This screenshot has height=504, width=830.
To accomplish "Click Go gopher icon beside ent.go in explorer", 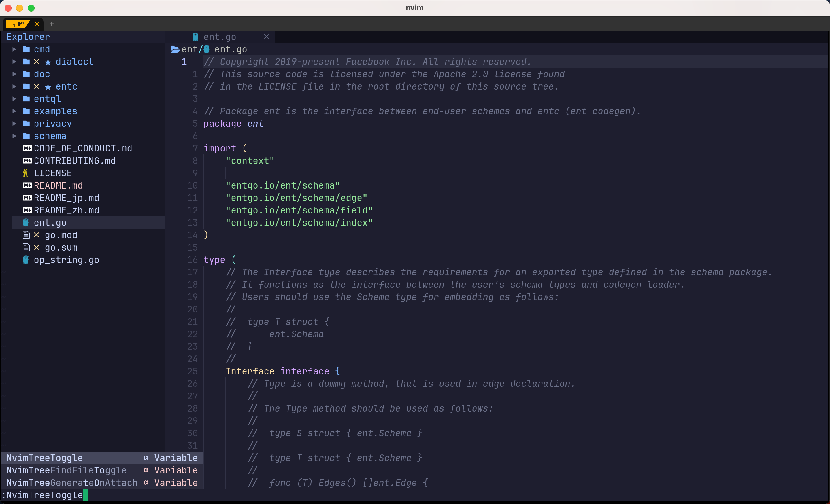I will pyautogui.click(x=26, y=223).
